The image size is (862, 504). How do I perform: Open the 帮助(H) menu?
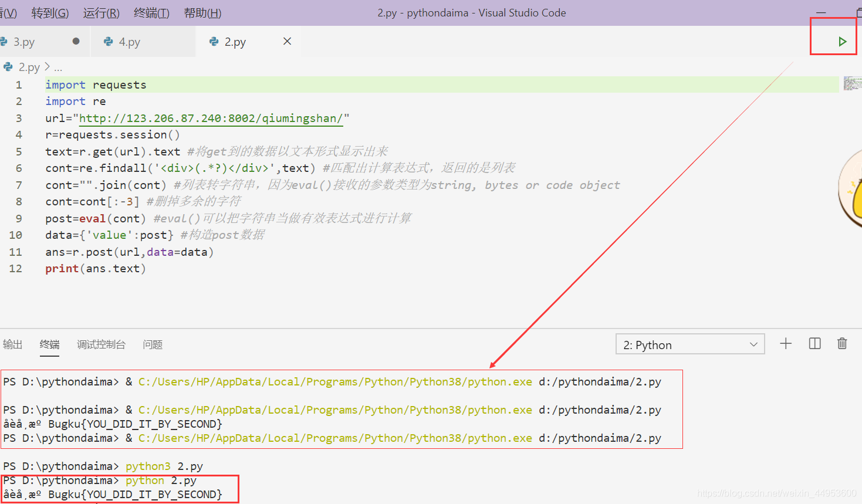pos(202,13)
